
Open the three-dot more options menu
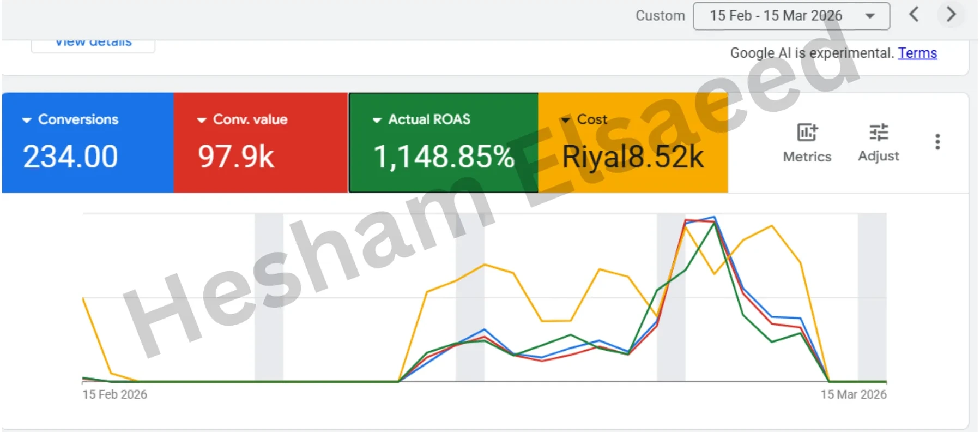pos(937,142)
